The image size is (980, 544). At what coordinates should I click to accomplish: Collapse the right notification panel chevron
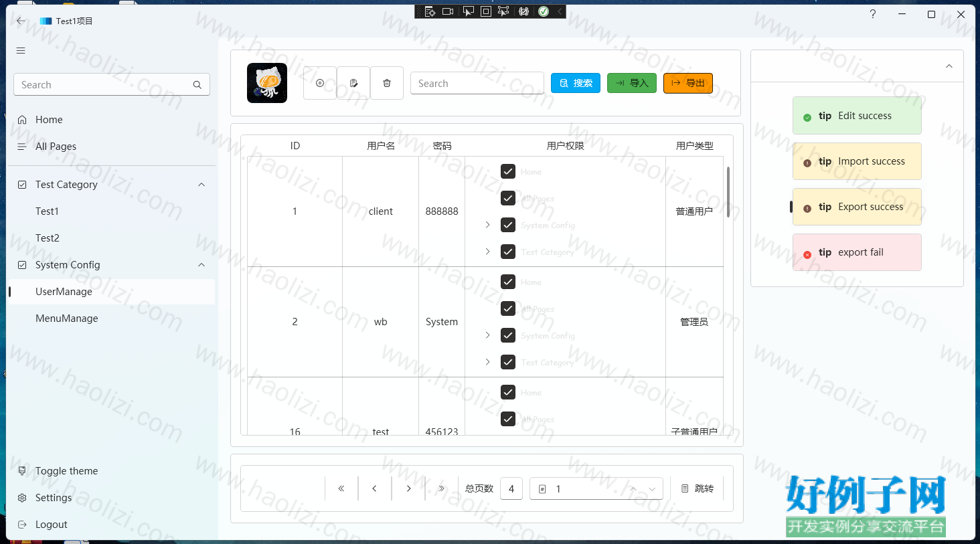[949, 66]
